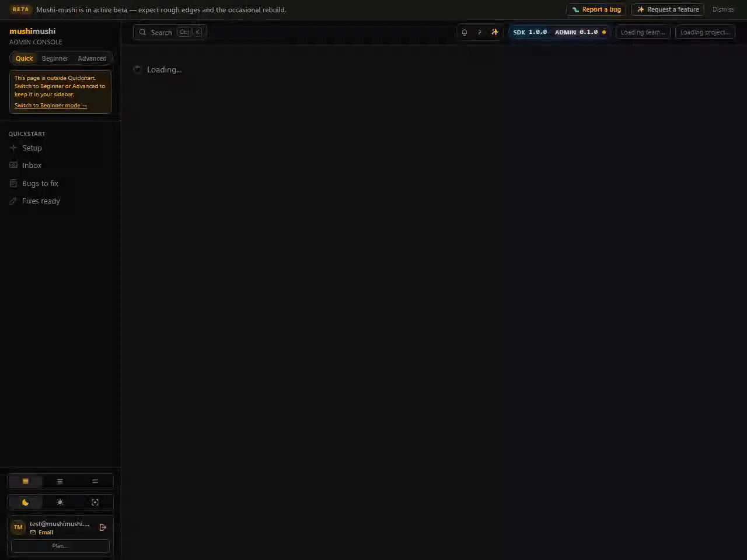This screenshot has width=747, height=560.
Task: Click the search magnifier icon
Action: tap(142, 33)
